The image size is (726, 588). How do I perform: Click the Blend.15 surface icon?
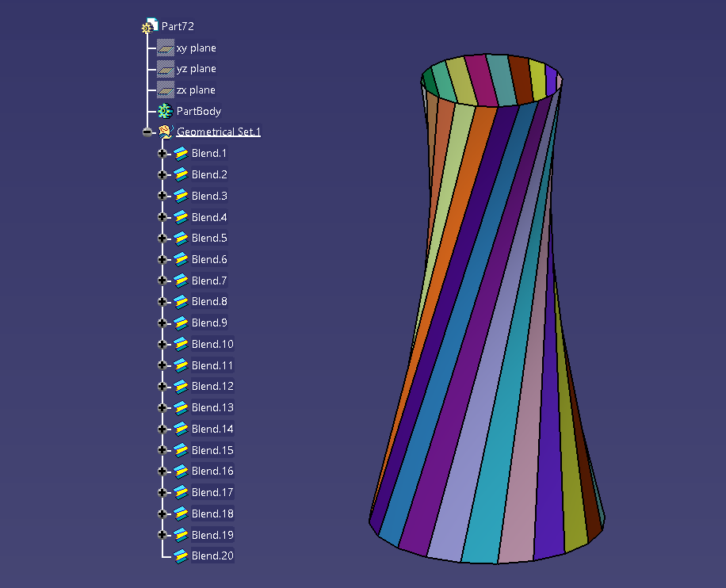tap(181, 450)
